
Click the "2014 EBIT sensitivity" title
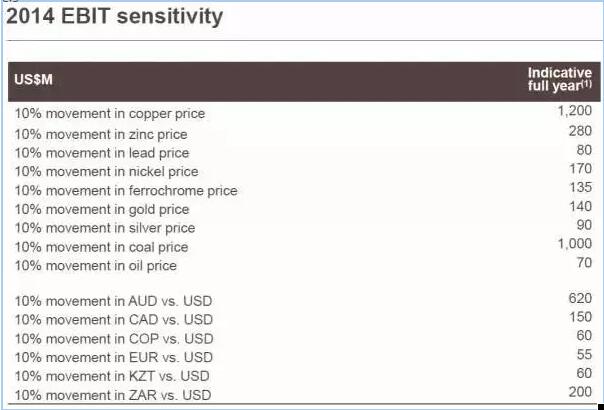[115, 17]
